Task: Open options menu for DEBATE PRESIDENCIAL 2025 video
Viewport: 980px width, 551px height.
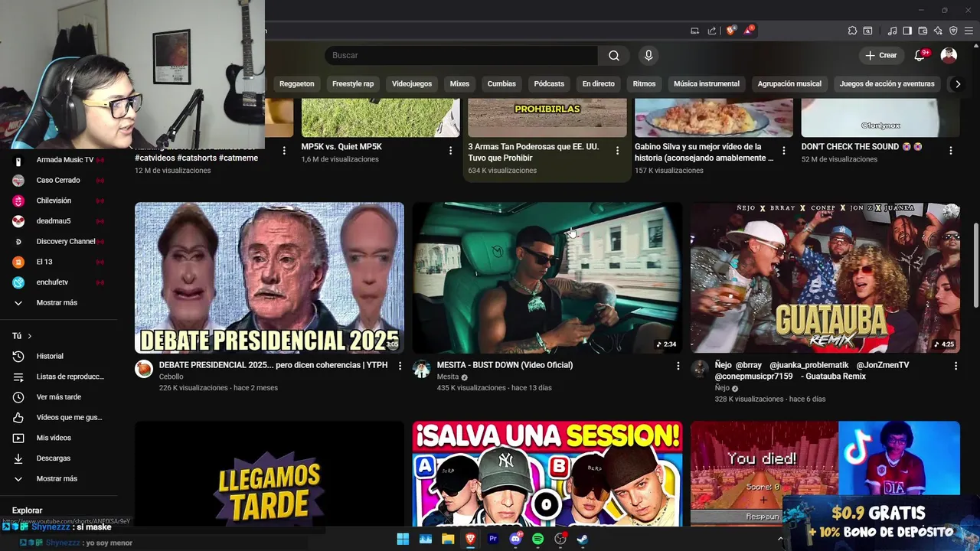Action: pyautogui.click(x=400, y=366)
